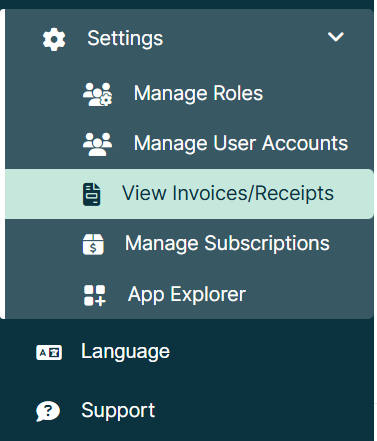Screen dimensions: 377x441
Task: Select View Invoices/Receipts entry
Action: pyautogui.click(x=228, y=194)
